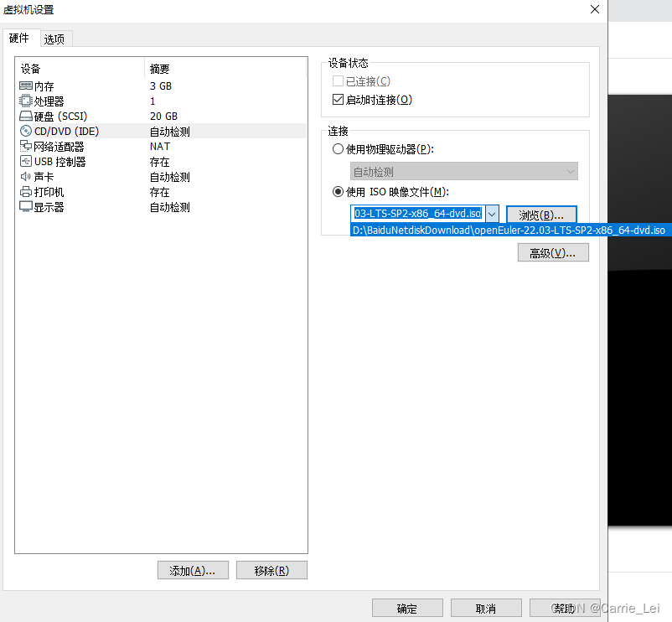Select the memory (内存) device icon

[26, 86]
